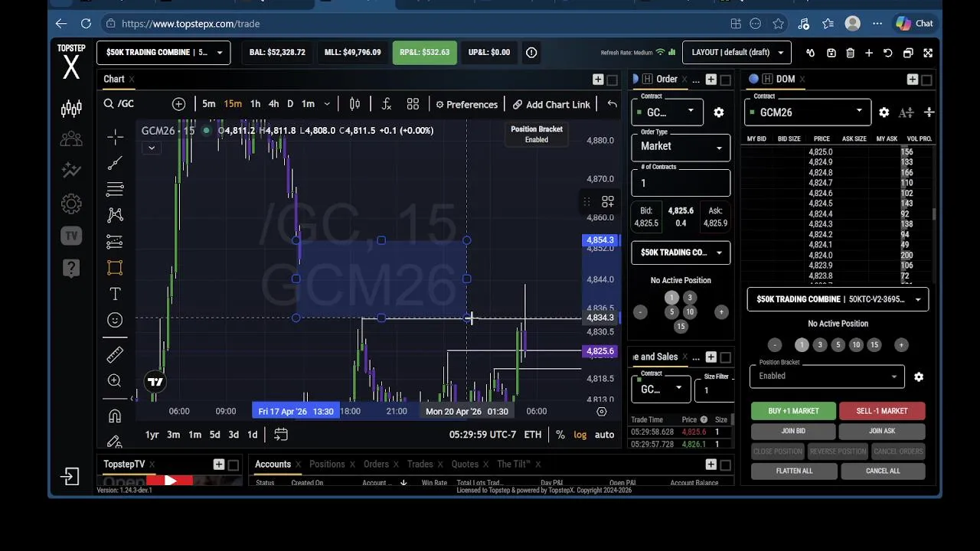Screen dimensions: 980x551
Task: Switch to the Quotes tab
Action: [465, 465]
